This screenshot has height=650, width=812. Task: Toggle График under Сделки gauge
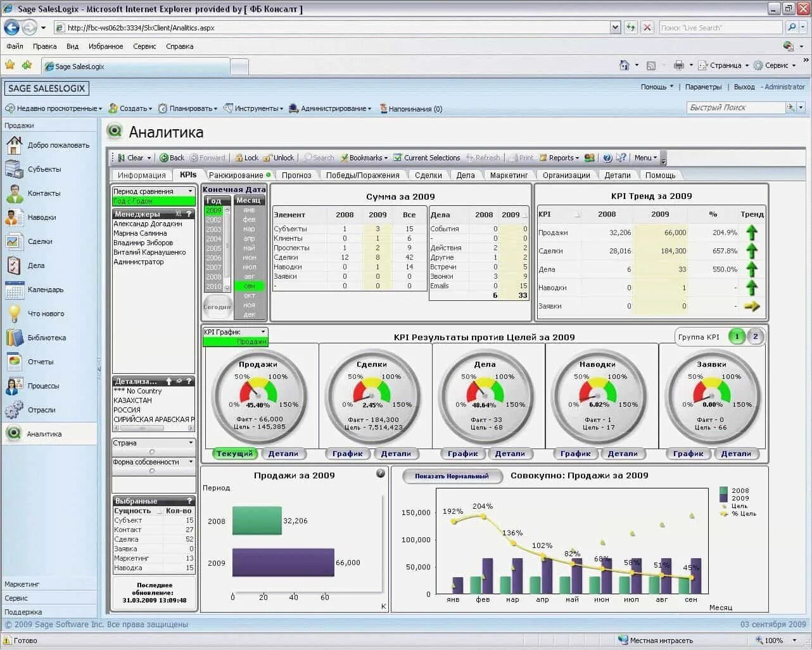pos(348,454)
